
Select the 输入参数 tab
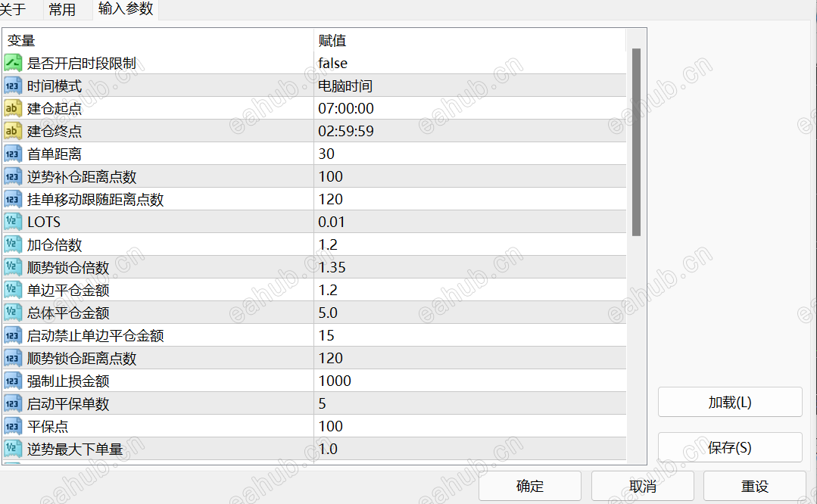[x=126, y=9]
